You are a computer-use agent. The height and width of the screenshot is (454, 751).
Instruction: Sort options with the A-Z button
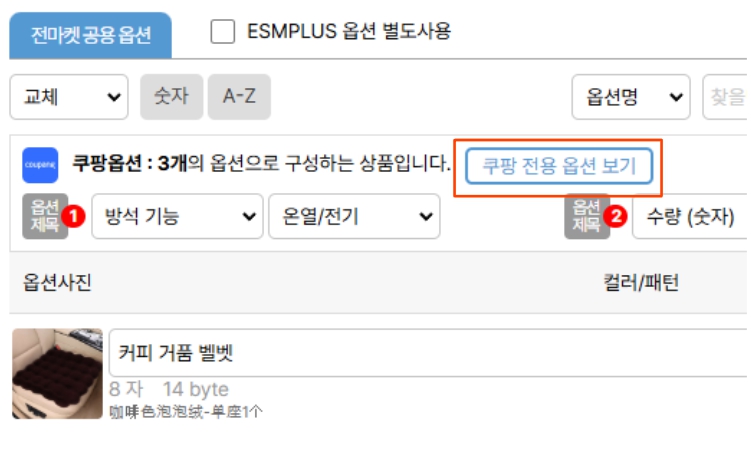click(x=238, y=97)
